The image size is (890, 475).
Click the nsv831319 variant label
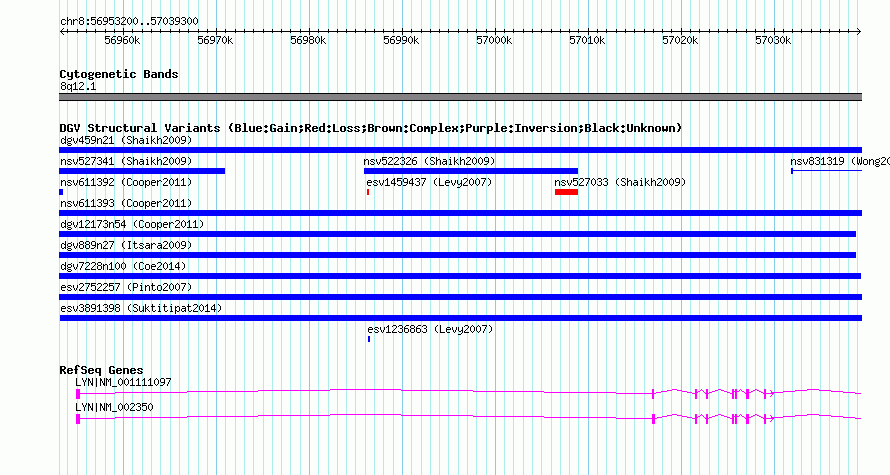click(839, 161)
